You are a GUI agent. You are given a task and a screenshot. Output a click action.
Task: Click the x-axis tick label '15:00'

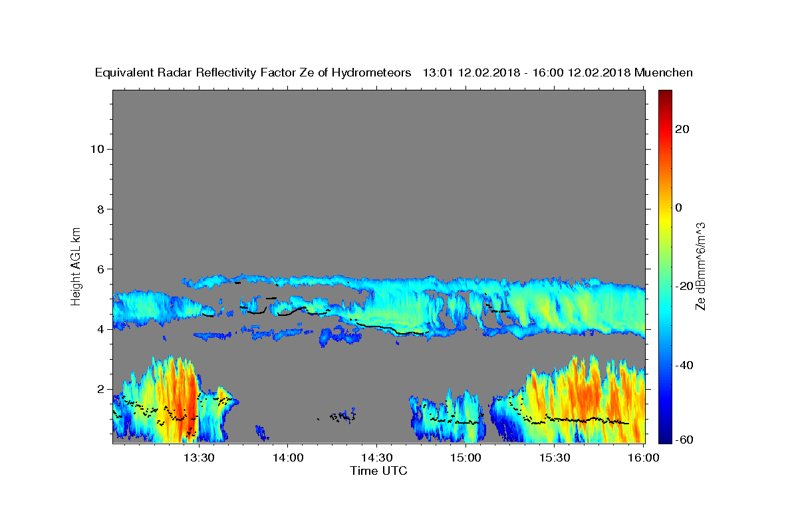466,458
